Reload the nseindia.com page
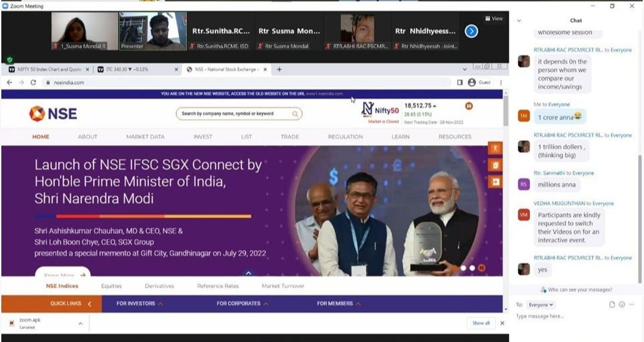This screenshot has height=342, width=644. click(x=33, y=83)
